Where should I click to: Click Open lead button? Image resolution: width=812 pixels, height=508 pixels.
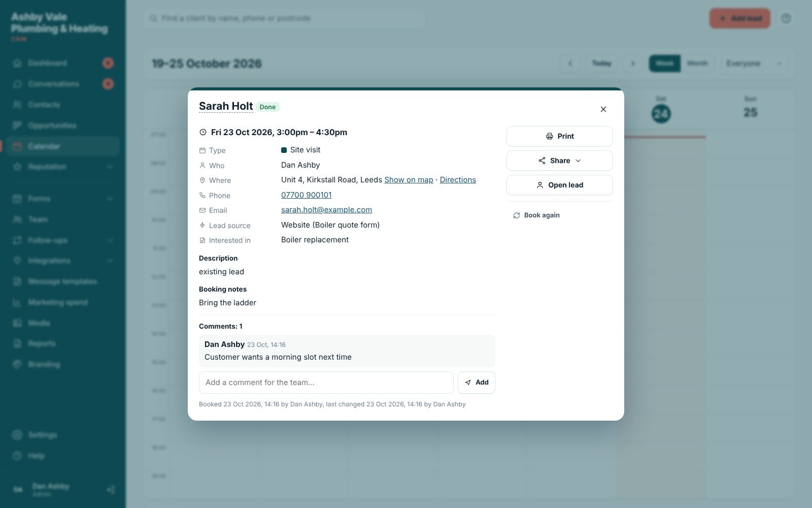click(x=559, y=185)
